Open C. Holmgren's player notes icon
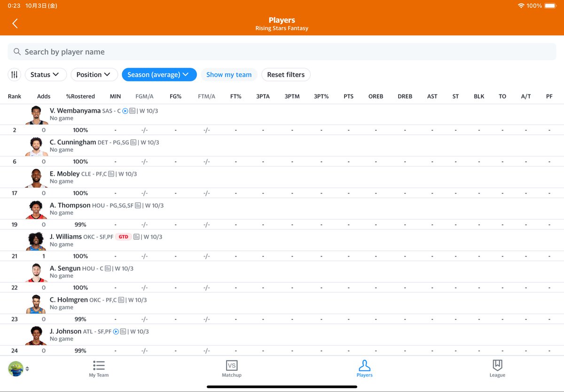 121,300
